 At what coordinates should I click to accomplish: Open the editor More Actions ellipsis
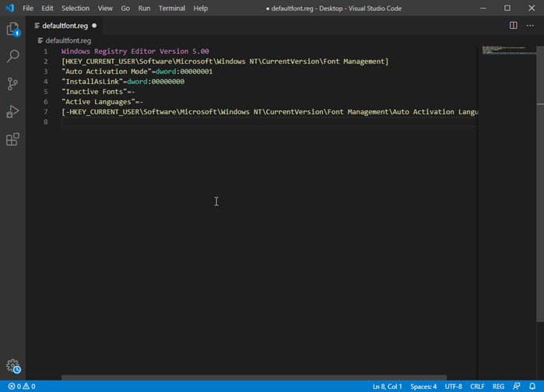[x=530, y=26]
